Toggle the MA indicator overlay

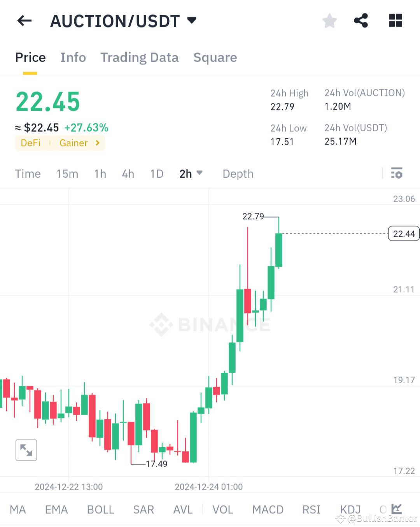(x=17, y=509)
